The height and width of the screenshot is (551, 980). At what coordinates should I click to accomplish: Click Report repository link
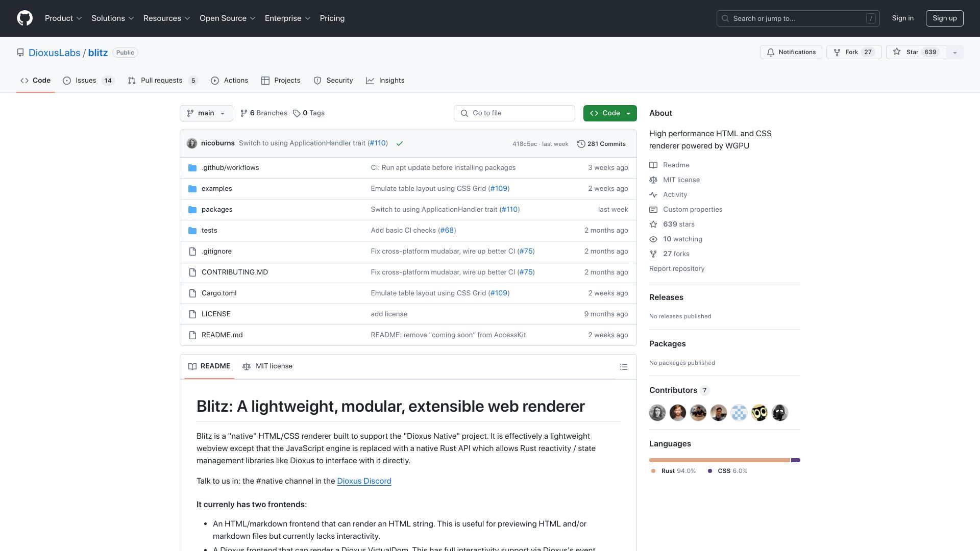[677, 269]
